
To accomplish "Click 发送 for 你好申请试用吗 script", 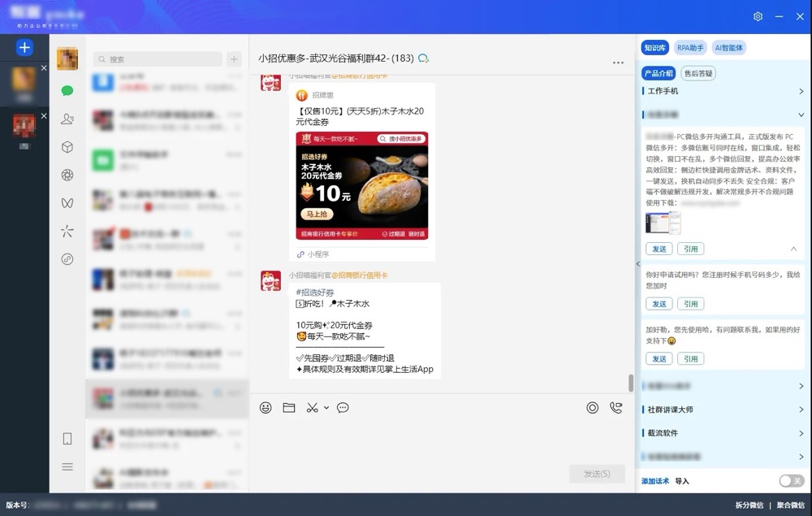I will (659, 304).
